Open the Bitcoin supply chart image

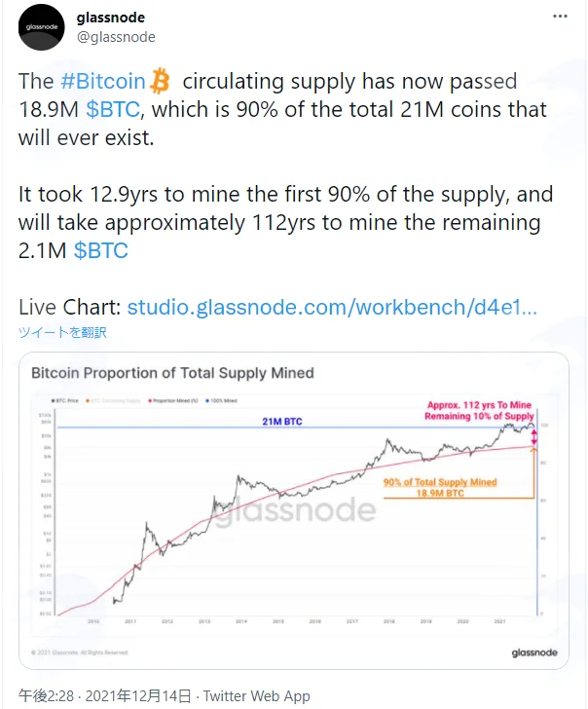[294, 510]
